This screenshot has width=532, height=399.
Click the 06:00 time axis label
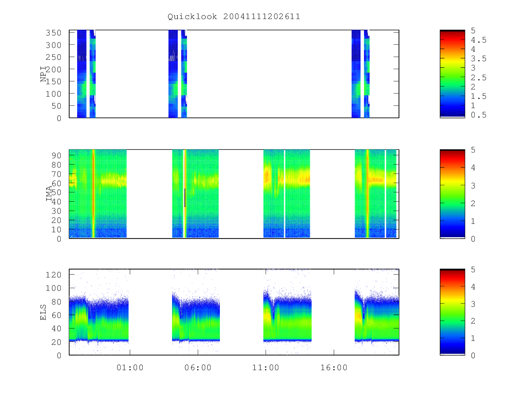tap(198, 368)
